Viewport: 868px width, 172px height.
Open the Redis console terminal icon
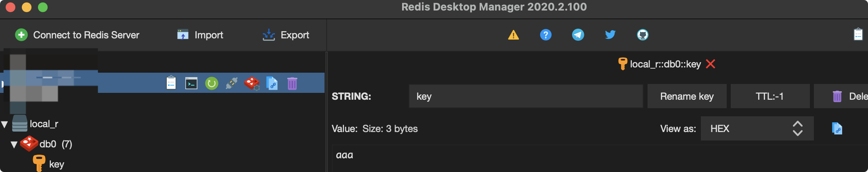click(x=191, y=83)
